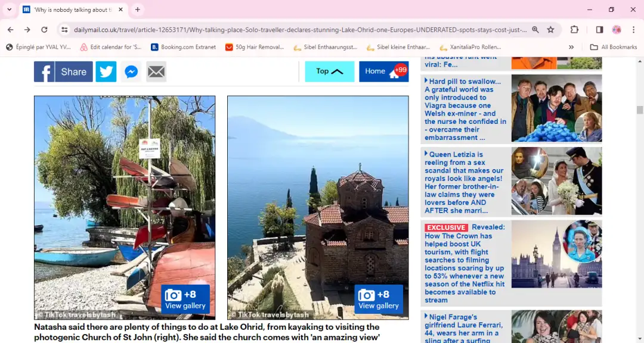Open the All Bookmarks folder
Image resolution: width=644 pixels, height=343 pixels.
(x=613, y=47)
